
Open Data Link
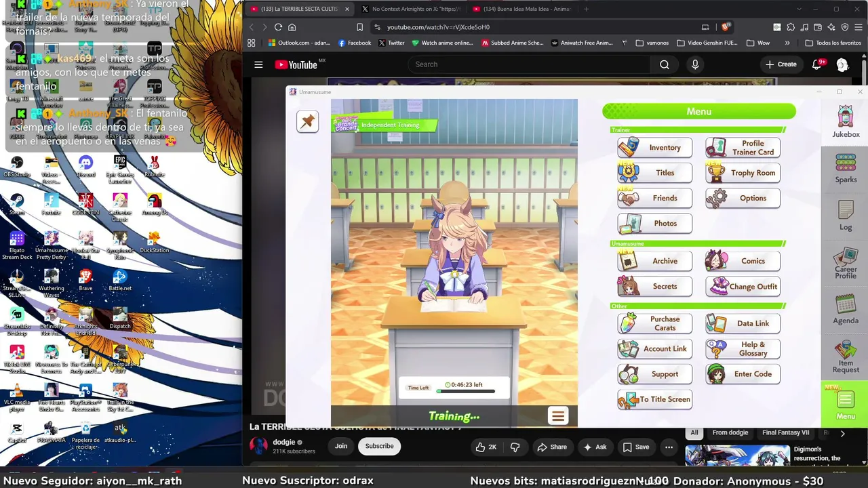[x=743, y=323]
